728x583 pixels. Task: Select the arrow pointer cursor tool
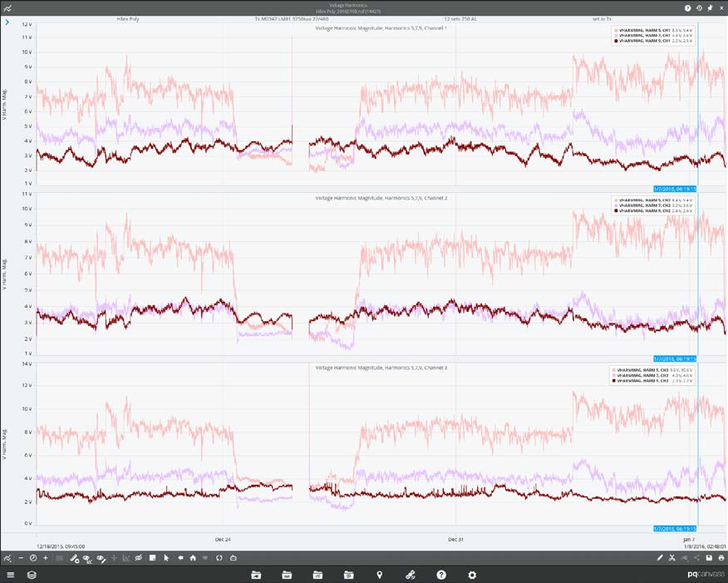tap(166, 558)
